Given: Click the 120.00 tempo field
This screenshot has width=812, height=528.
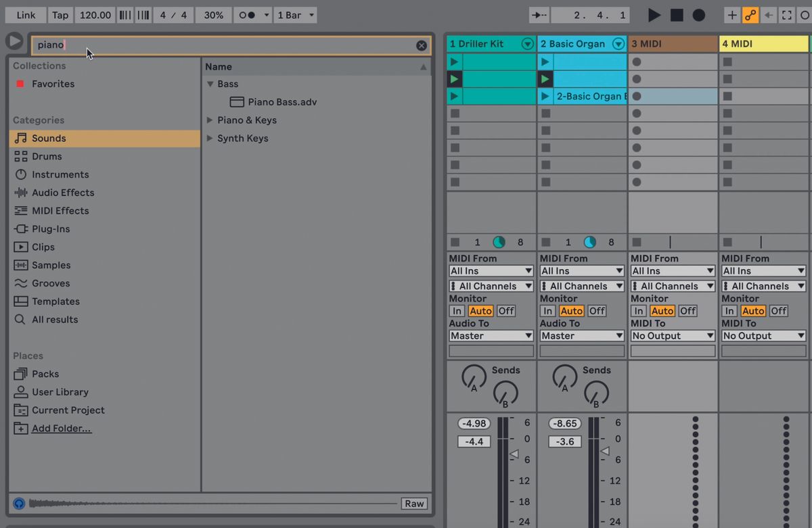Looking at the screenshot, I should tap(95, 15).
